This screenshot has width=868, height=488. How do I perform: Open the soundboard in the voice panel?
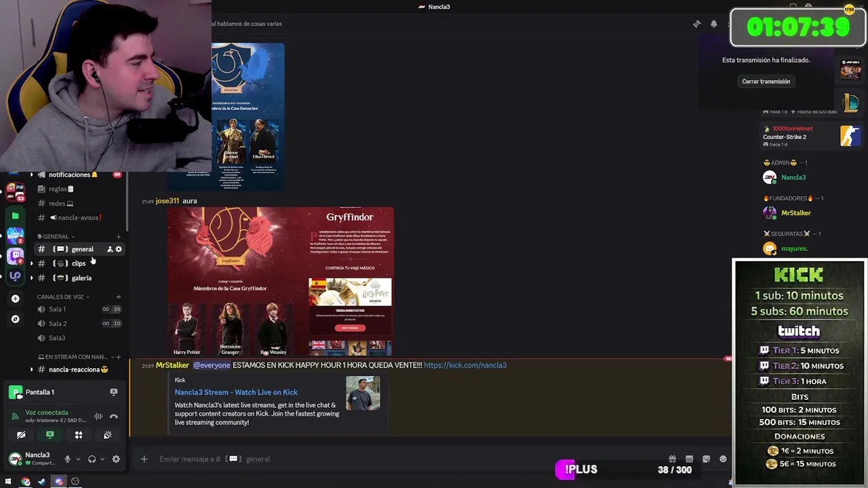point(108,435)
